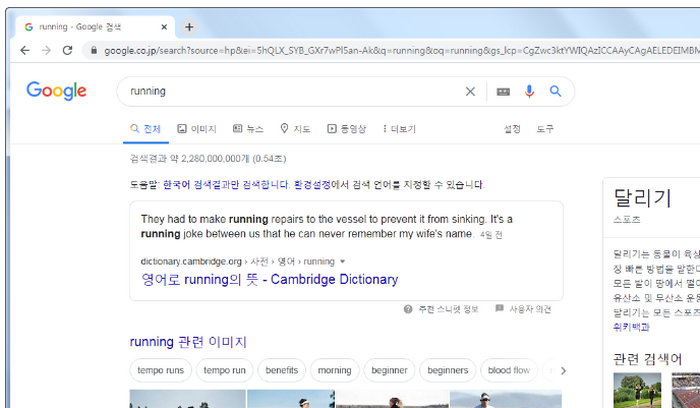This screenshot has width=700, height=408.
Task: Open 도구 (Tools) menu
Action: pos(545,129)
